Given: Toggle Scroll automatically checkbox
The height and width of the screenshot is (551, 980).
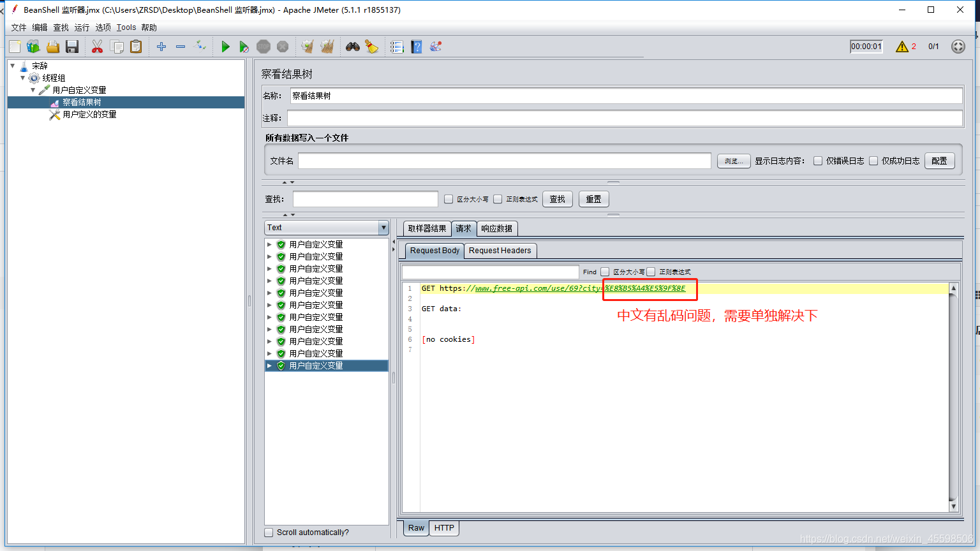Looking at the screenshot, I should pyautogui.click(x=269, y=533).
